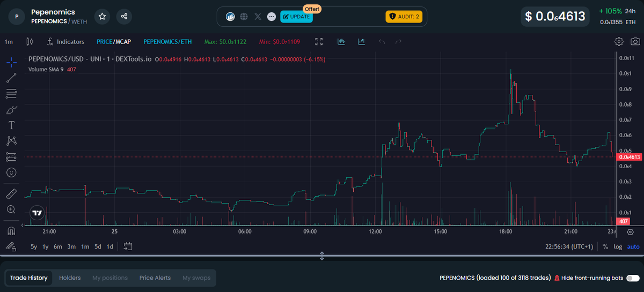Toggle Hide front-running bots switch
Image resolution: width=644 pixels, height=292 pixels.
coord(633,278)
